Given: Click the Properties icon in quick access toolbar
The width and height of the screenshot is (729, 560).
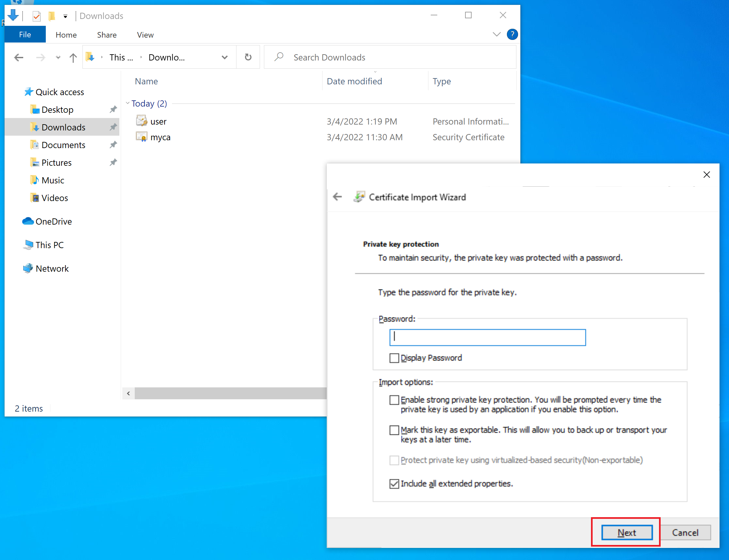Looking at the screenshot, I should click(36, 16).
